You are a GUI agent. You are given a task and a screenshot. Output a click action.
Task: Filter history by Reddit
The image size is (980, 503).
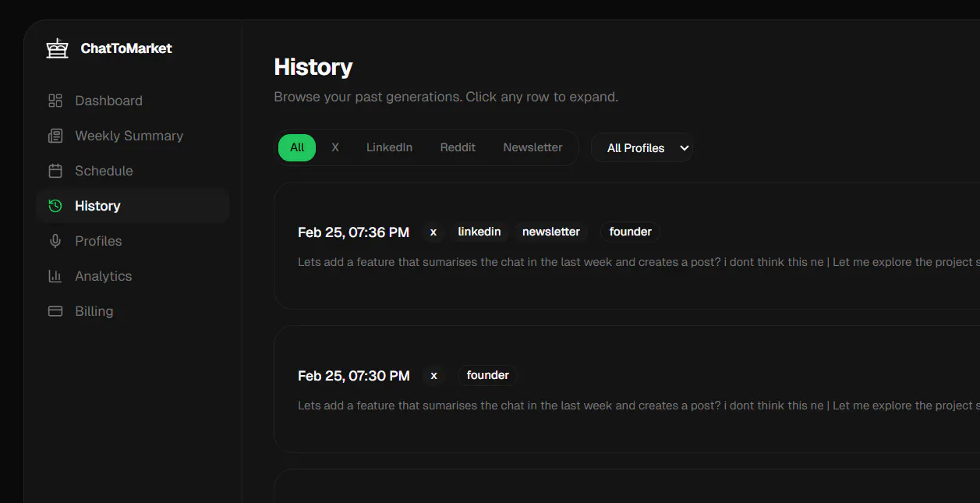(x=458, y=147)
